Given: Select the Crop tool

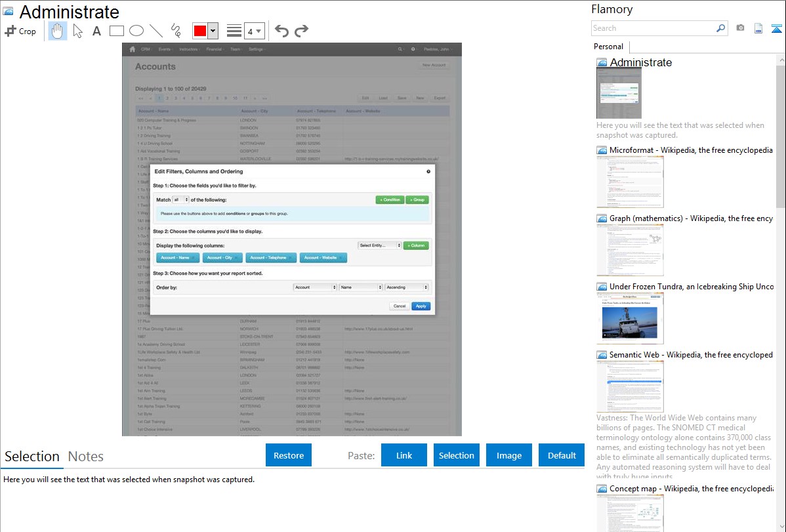Looking at the screenshot, I should (x=20, y=31).
